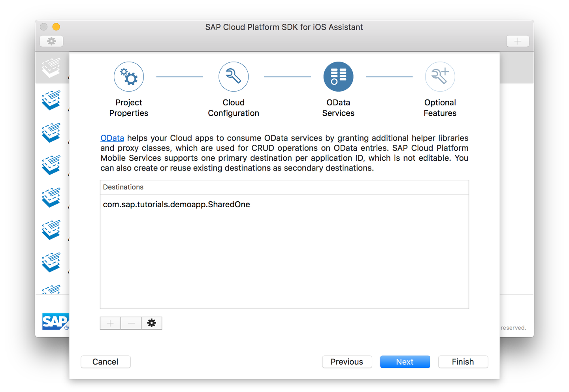Click the Cancel button
Viewport: 569px width, 392px height.
pos(106,362)
